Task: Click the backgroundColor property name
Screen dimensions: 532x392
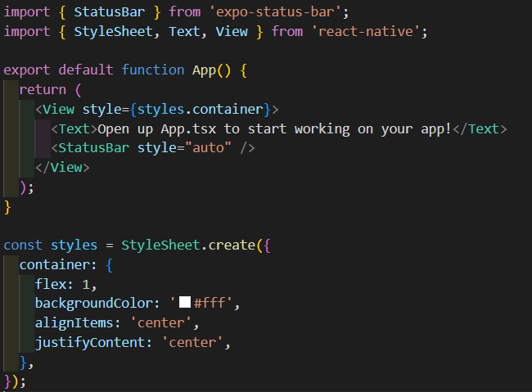Action: (94, 304)
